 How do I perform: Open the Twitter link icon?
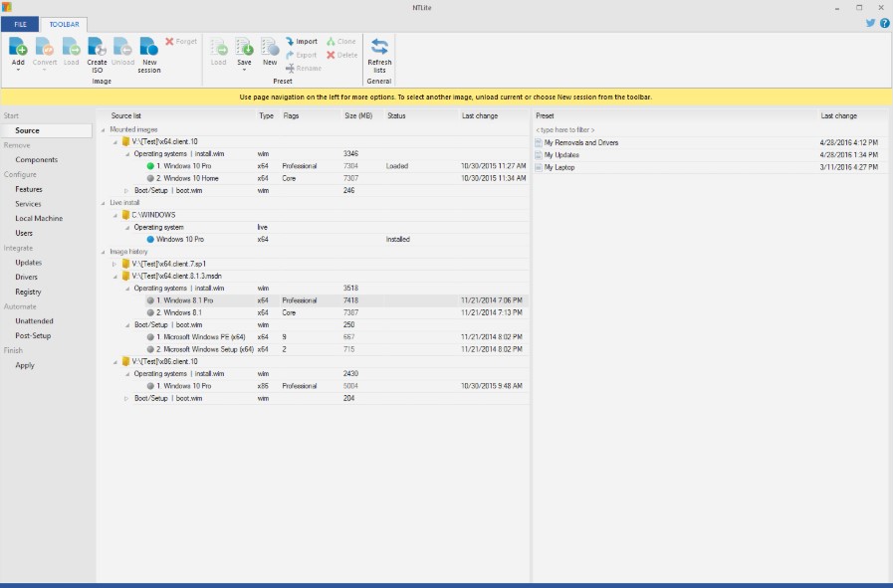[x=870, y=23]
